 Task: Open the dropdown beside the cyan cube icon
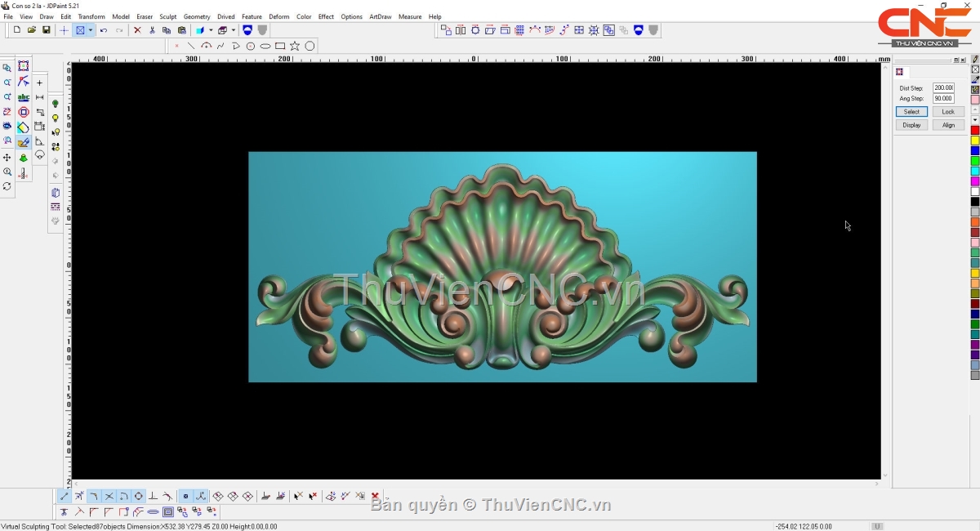[x=209, y=30]
